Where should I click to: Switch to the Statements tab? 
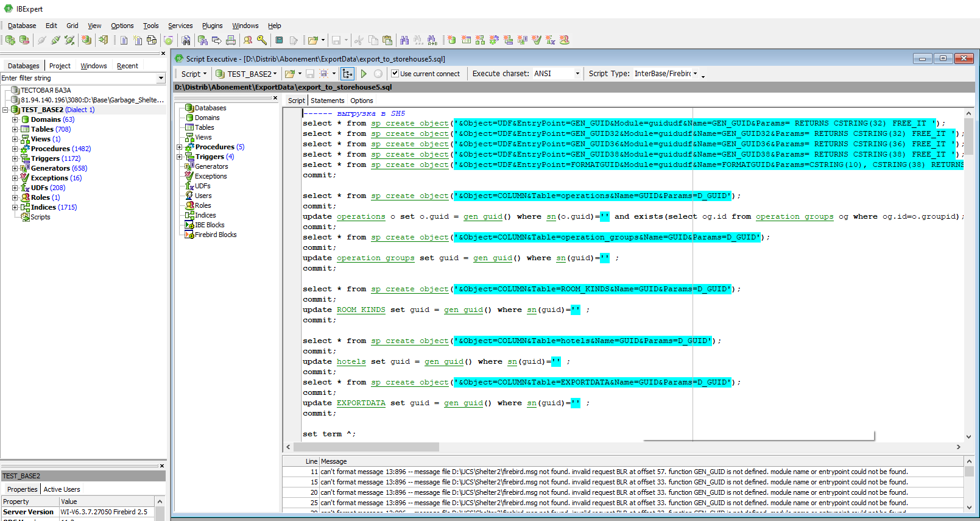tap(328, 101)
